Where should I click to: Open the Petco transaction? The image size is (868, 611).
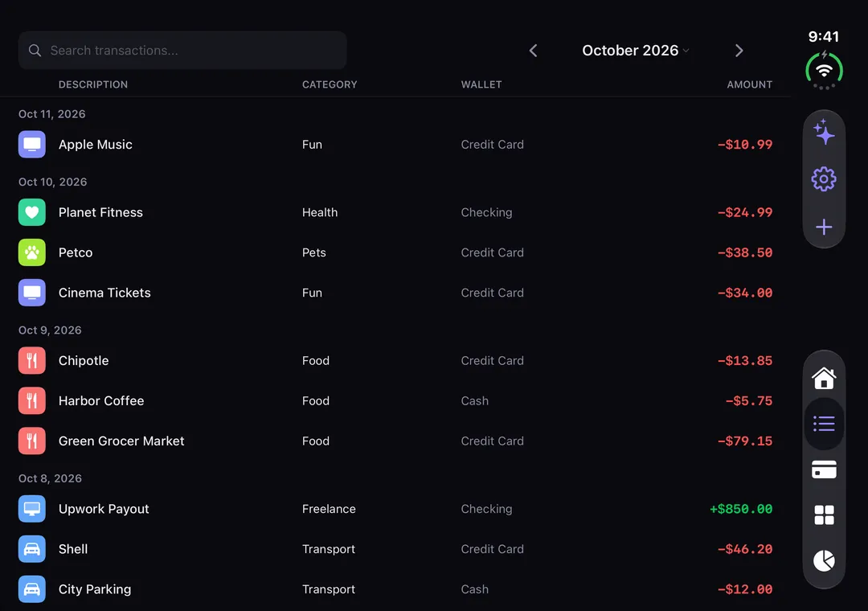click(x=395, y=252)
